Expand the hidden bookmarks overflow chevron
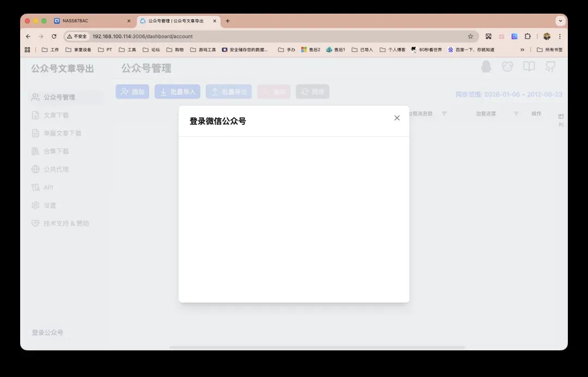The image size is (588, 377). pos(523,50)
